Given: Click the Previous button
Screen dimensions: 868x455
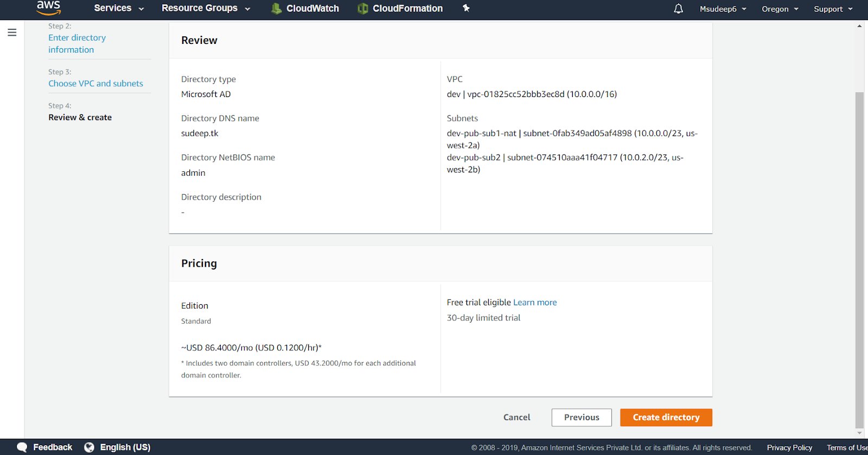Looking at the screenshot, I should (x=582, y=418).
